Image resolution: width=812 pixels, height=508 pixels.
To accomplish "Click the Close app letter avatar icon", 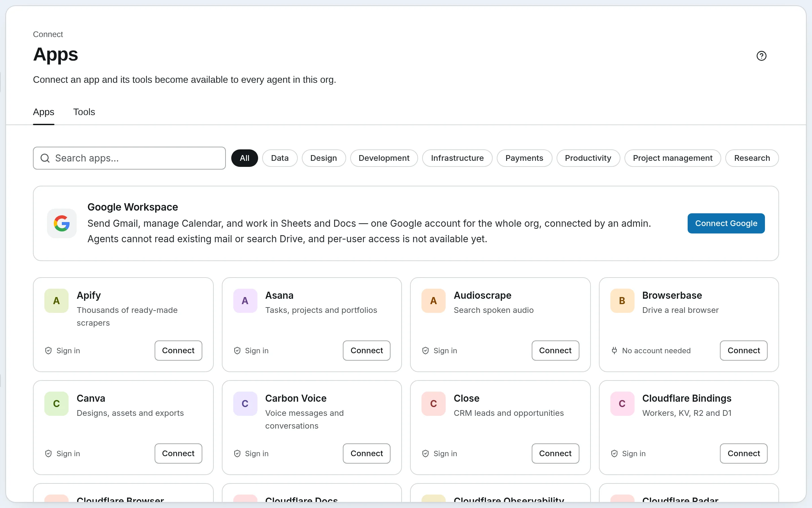I will [434, 404].
